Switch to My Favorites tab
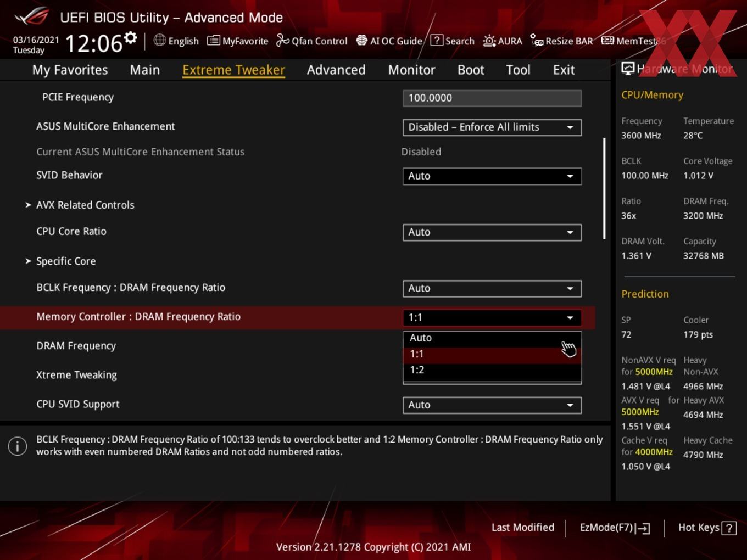Screen dimensions: 747x560 coord(70,70)
